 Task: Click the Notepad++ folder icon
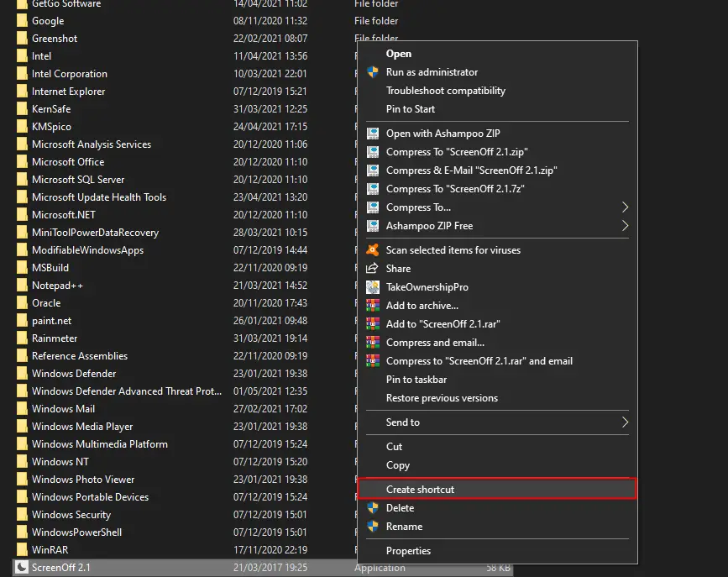(21, 286)
